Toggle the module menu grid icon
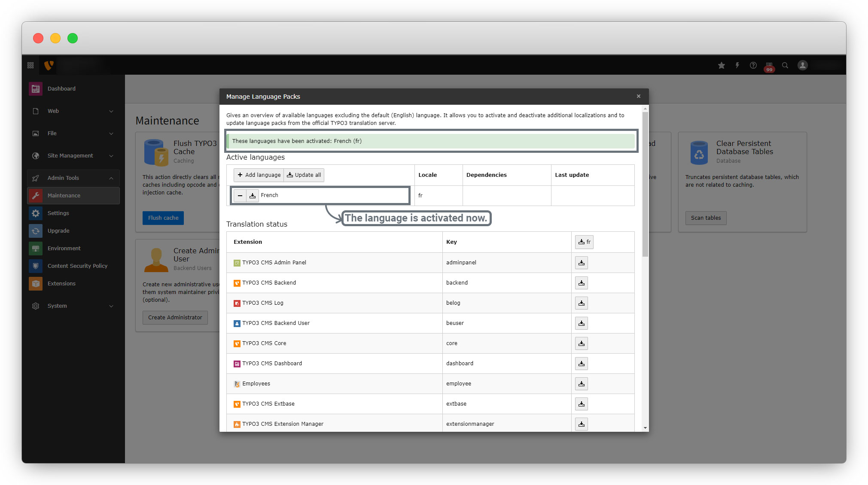The image size is (868, 485). [30, 65]
